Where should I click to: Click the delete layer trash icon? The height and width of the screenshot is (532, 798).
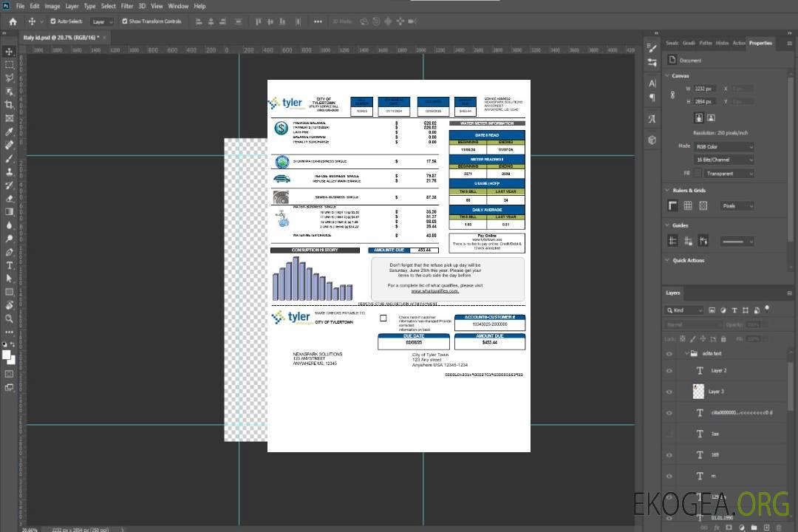point(779,528)
